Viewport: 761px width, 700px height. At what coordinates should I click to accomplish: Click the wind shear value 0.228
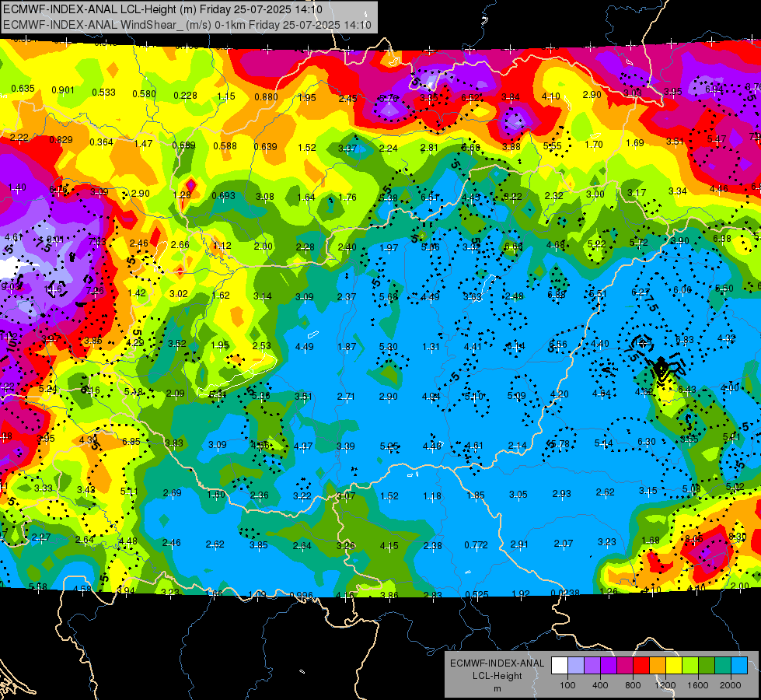coord(186,96)
